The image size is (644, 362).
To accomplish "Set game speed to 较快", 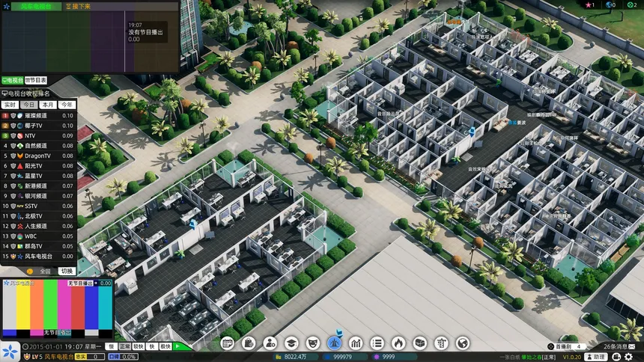I will coord(139,347).
